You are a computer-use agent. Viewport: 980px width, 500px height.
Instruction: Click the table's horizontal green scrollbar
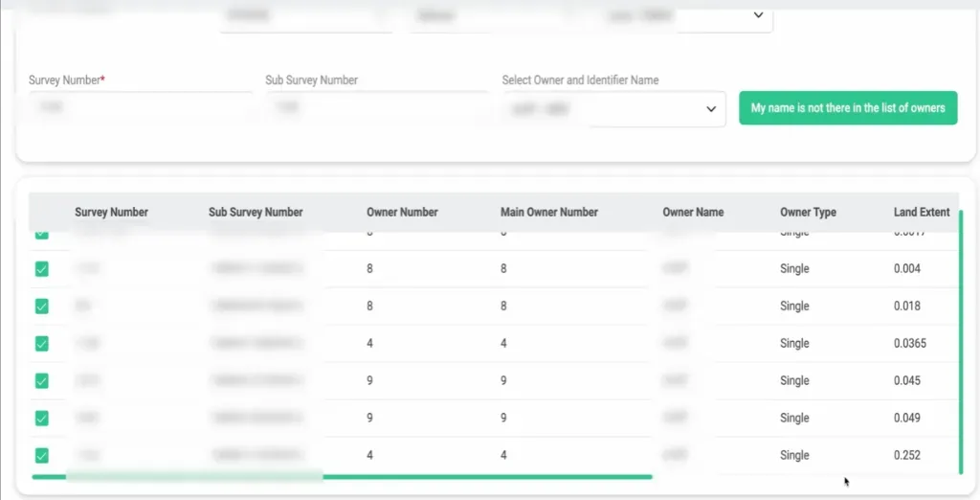point(342,477)
